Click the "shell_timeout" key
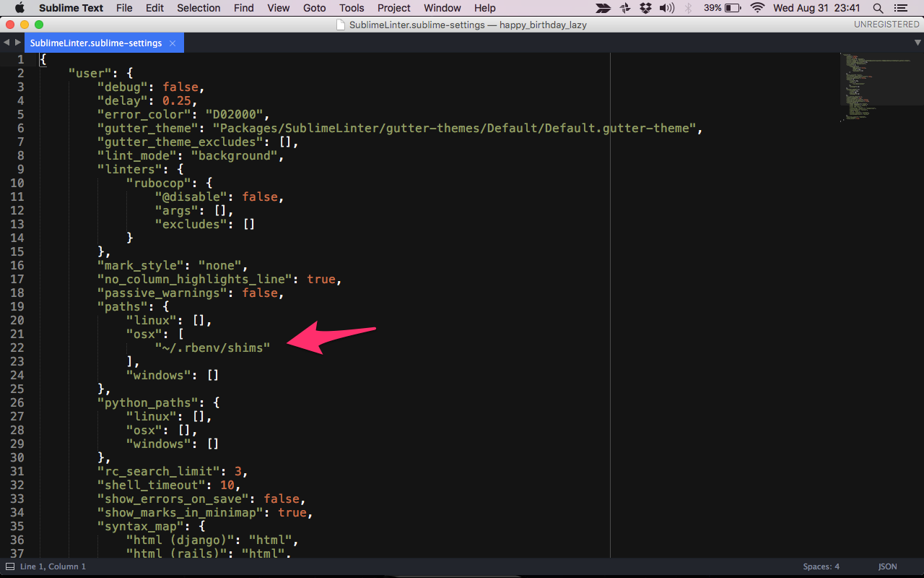 tap(152, 485)
